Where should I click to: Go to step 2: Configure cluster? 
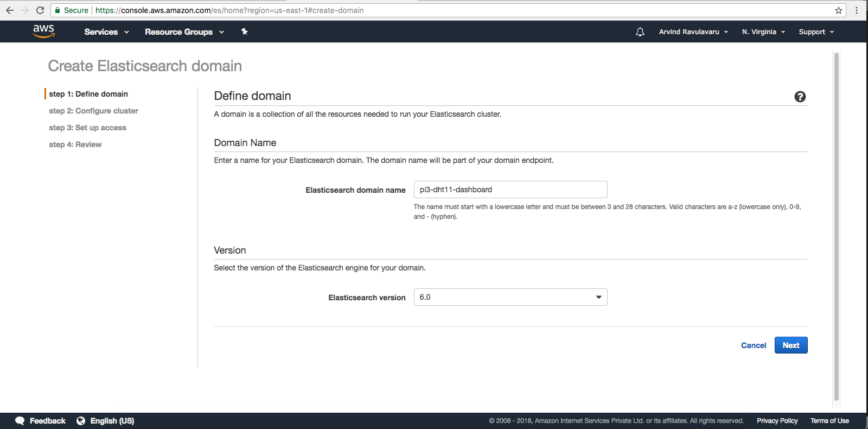[93, 111]
